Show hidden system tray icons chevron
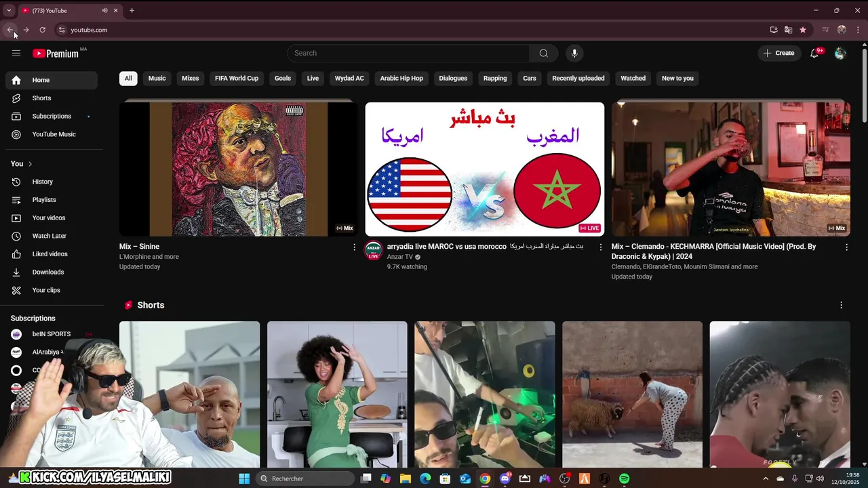 (766, 479)
